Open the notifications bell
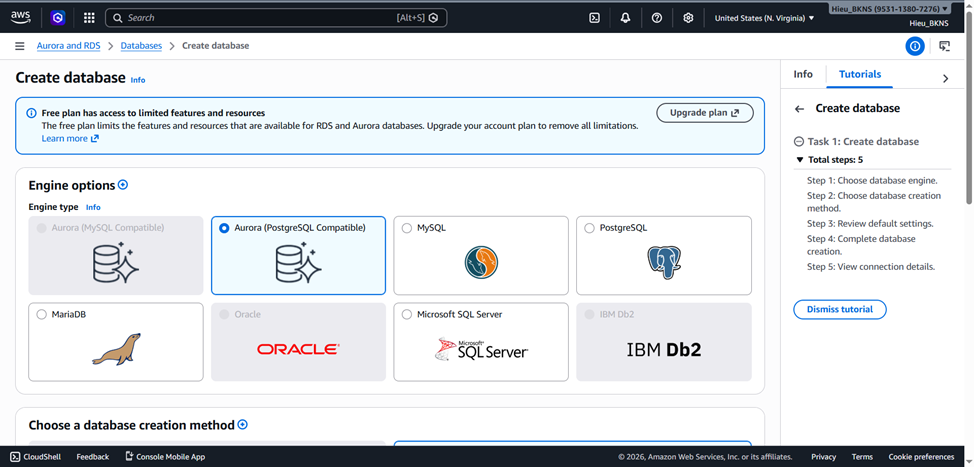The width and height of the screenshot is (974, 467). click(626, 18)
